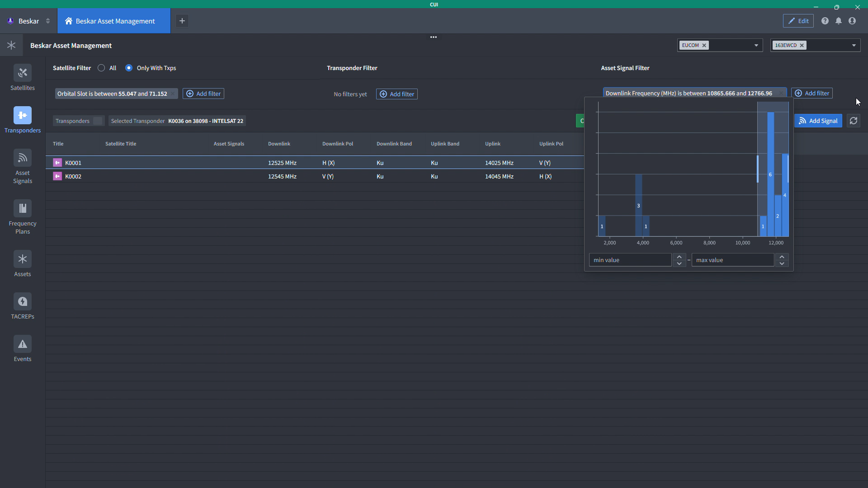Expand the EUCOM dropdown arrow
Image resolution: width=868 pixels, height=488 pixels.
pos(756,45)
